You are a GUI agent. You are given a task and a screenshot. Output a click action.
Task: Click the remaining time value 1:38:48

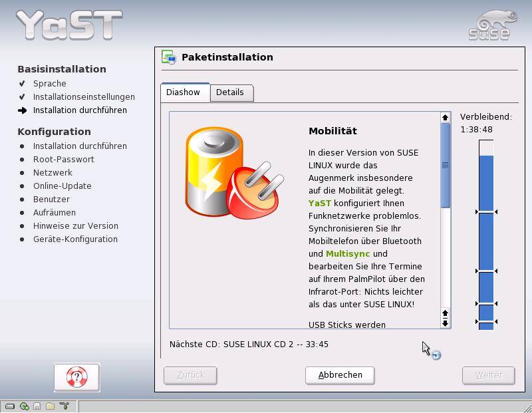coord(476,130)
